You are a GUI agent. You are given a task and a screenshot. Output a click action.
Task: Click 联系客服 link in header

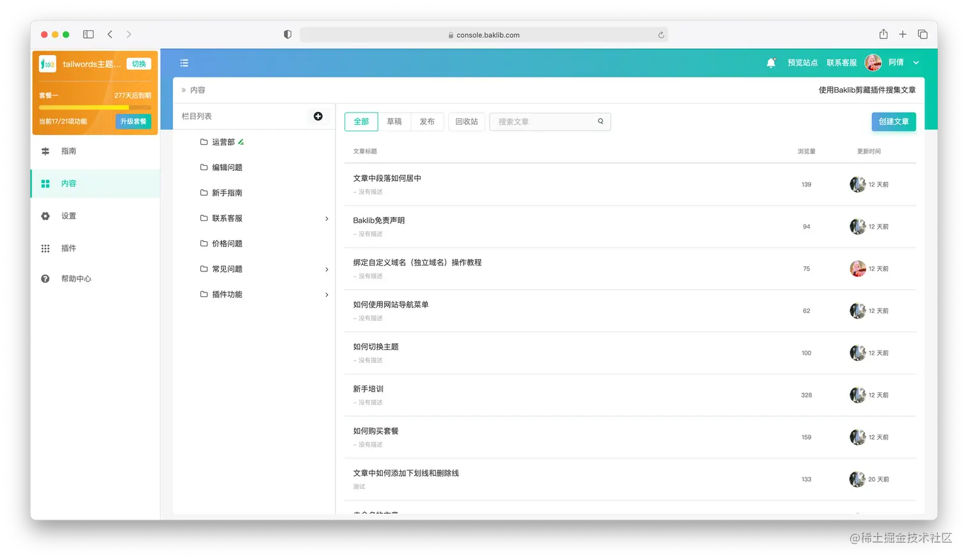[841, 63]
